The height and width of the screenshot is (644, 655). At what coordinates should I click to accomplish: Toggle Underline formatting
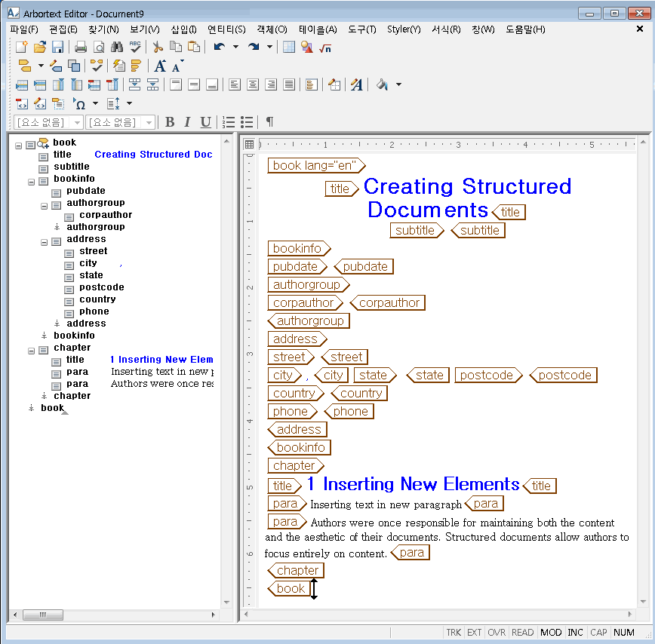click(205, 122)
